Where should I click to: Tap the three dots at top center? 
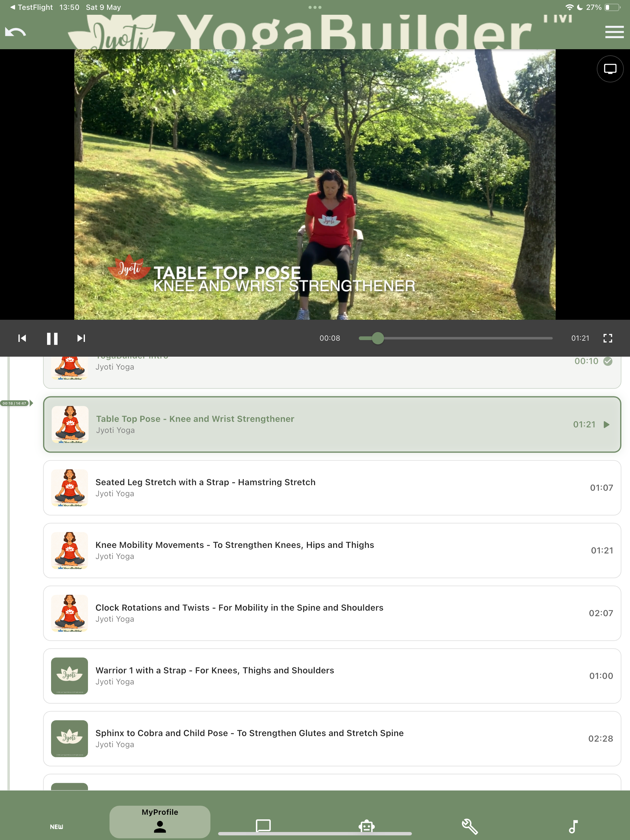point(315,7)
